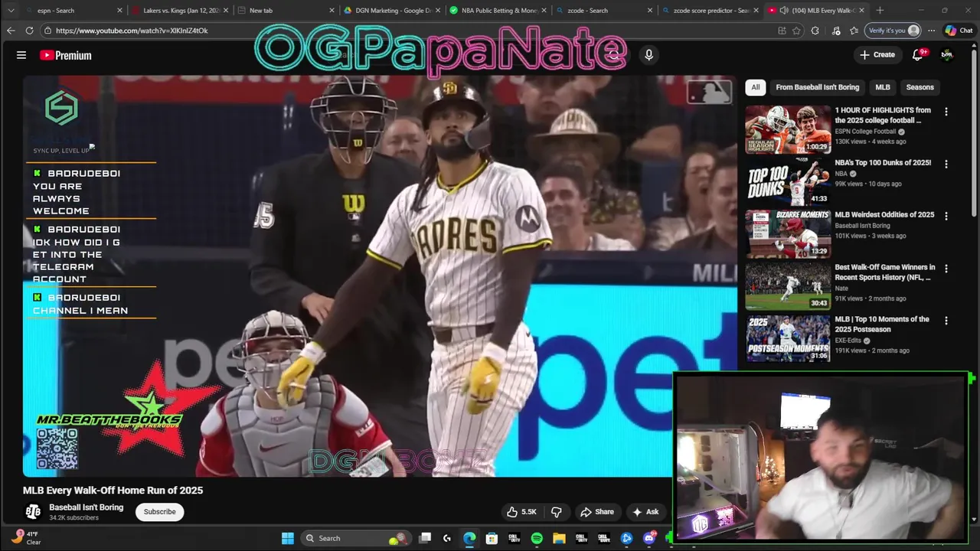Screen dimensions: 980x551
Task: Open NBA's Top 100 Dunks of 2025 title
Action: pyautogui.click(x=883, y=162)
